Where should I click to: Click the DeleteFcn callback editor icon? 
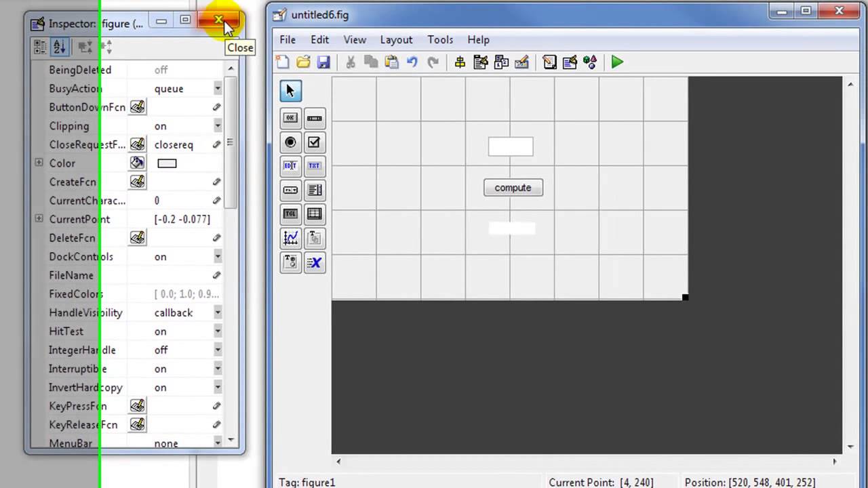138,238
